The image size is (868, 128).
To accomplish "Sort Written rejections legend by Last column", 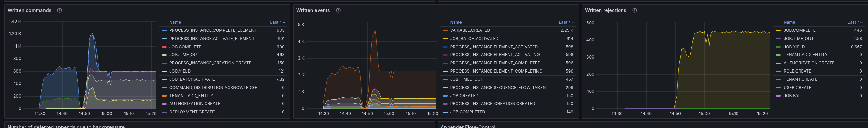I will (x=855, y=22).
